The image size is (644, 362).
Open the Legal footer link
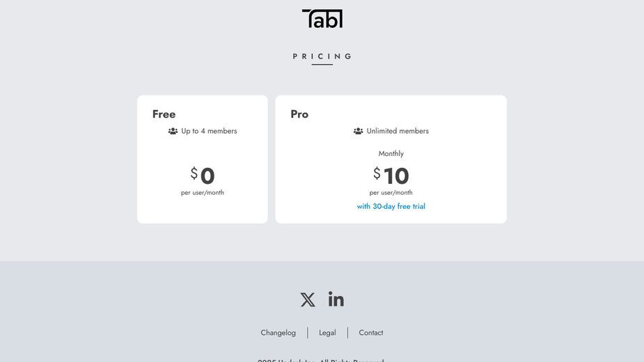click(x=327, y=333)
